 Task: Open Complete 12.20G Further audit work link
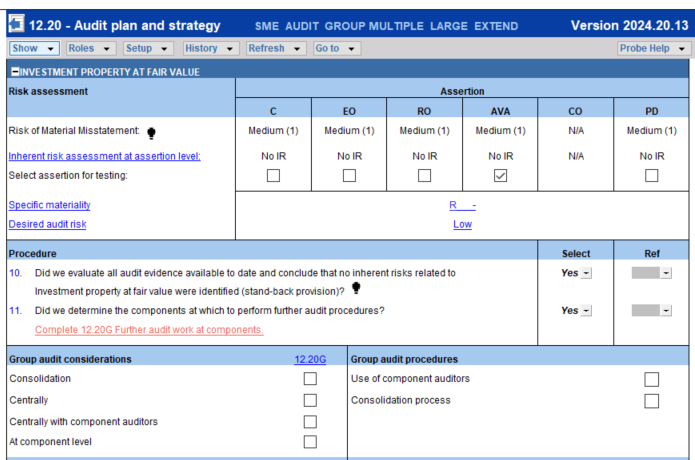[149, 330]
